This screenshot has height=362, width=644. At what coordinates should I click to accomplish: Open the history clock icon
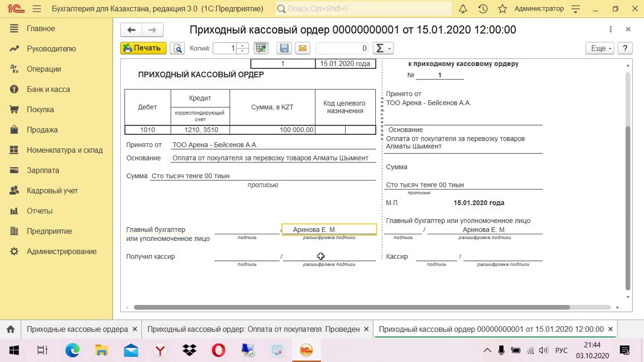click(x=482, y=9)
